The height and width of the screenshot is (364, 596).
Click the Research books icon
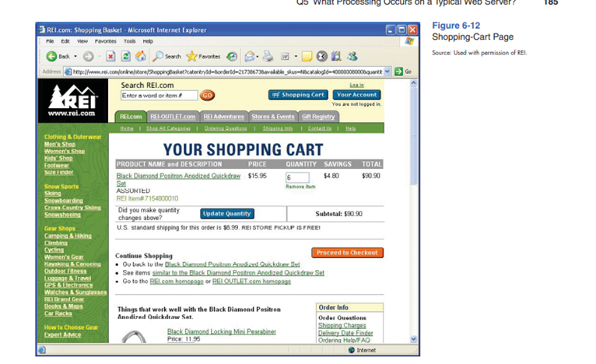[336, 57]
